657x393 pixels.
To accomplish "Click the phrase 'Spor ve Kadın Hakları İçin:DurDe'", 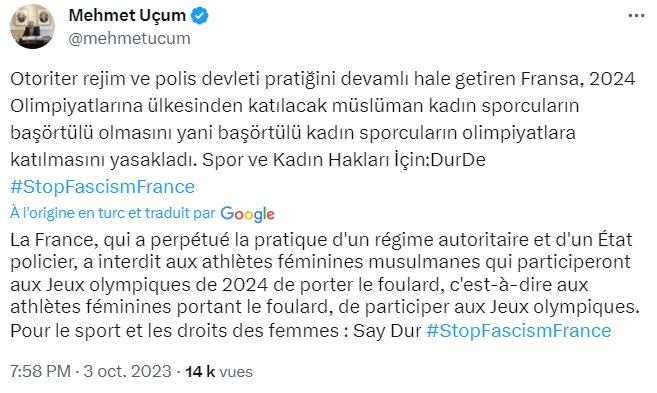I will coord(344,160).
